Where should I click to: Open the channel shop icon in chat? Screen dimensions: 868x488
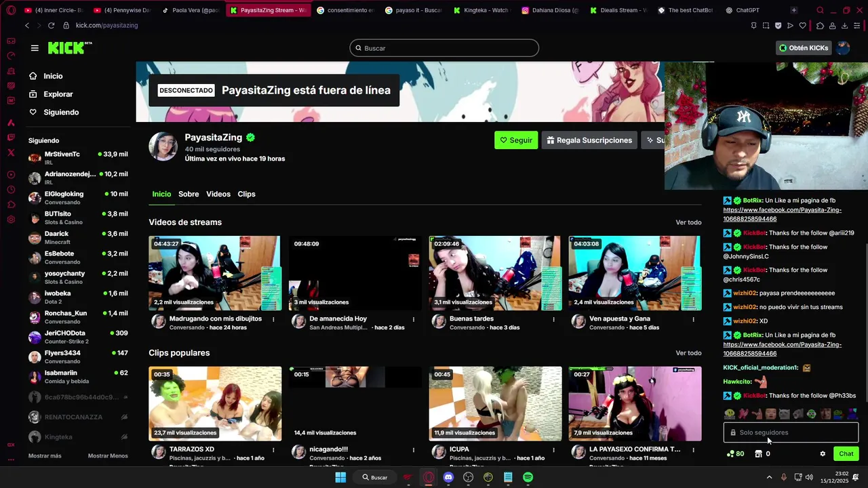point(758,454)
